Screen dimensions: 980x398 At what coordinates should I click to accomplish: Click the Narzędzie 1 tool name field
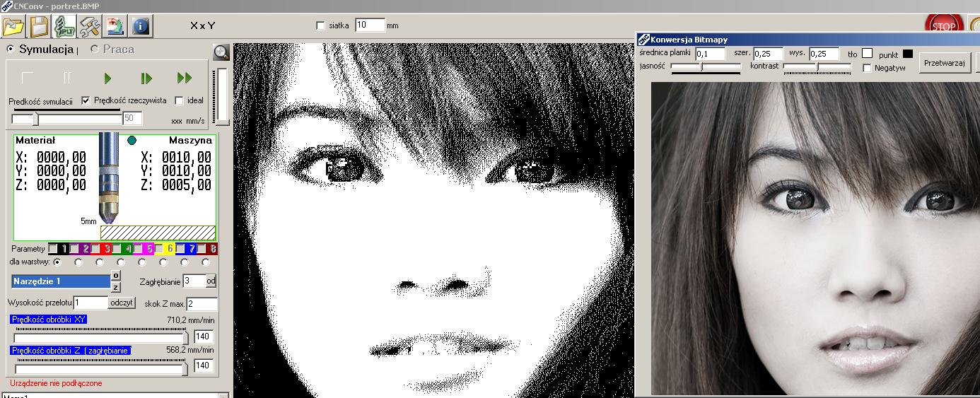pos(61,281)
